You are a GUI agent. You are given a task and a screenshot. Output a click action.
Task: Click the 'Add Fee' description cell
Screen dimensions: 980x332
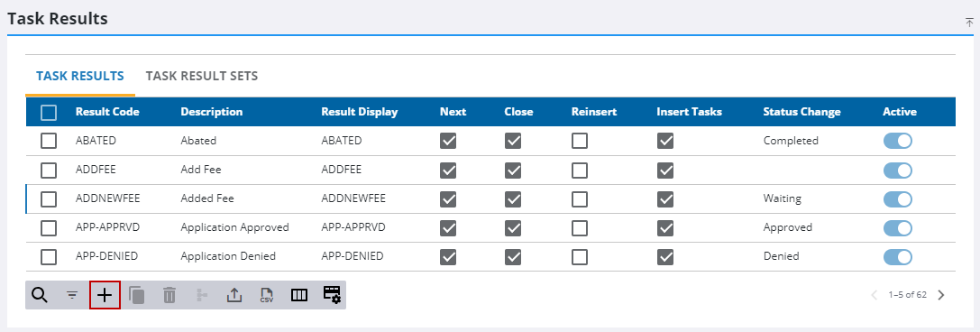201,171
